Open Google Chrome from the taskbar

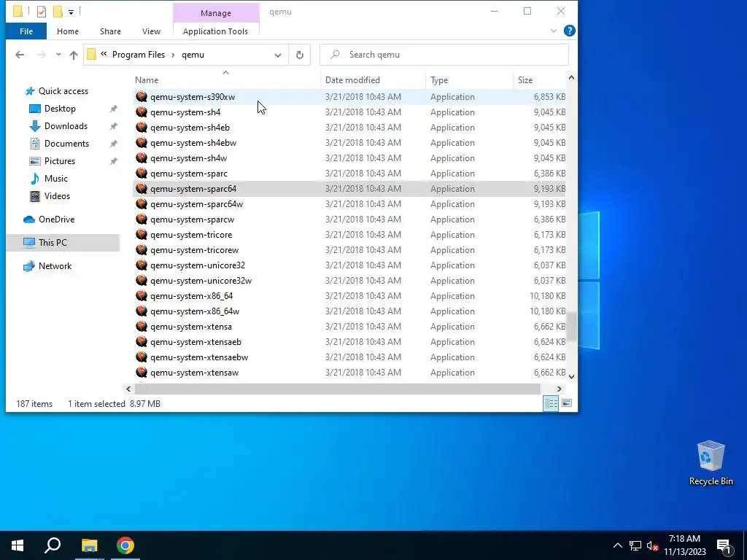pyautogui.click(x=125, y=545)
